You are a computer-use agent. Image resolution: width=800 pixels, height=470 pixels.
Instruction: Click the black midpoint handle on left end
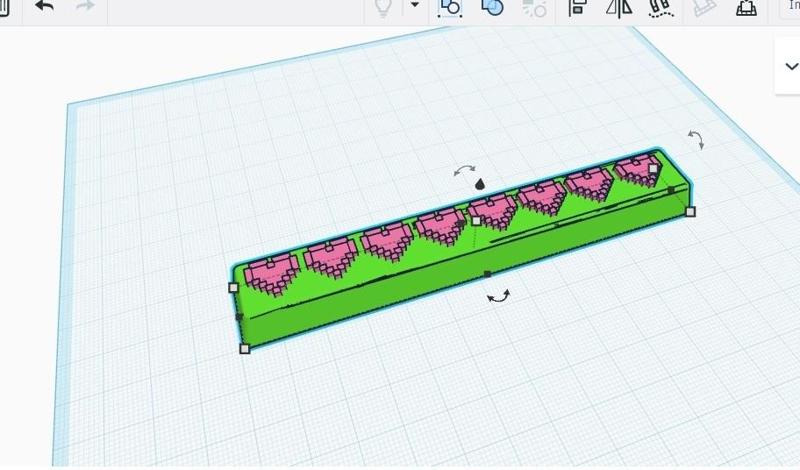pos(239,317)
